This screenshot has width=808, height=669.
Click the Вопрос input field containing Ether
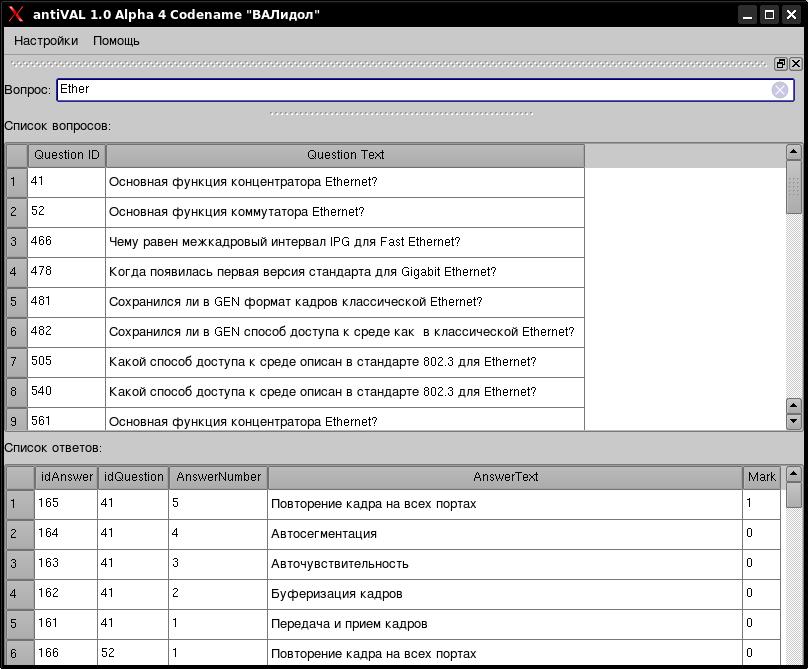click(x=425, y=90)
